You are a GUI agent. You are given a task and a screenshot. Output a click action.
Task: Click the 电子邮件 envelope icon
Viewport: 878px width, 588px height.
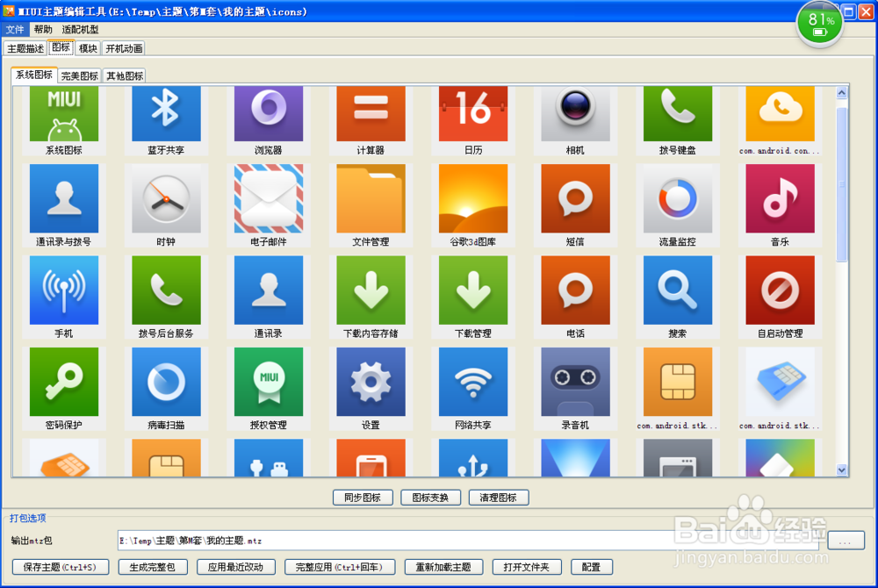coord(269,198)
